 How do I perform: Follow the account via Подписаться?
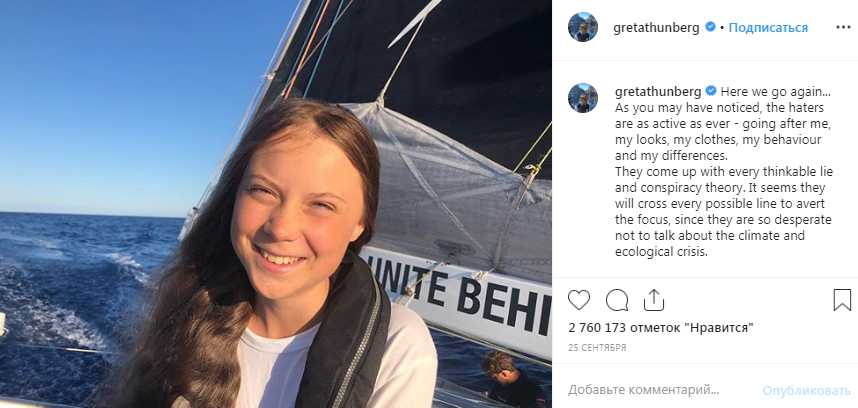pyautogui.click(x=768, y=27)
